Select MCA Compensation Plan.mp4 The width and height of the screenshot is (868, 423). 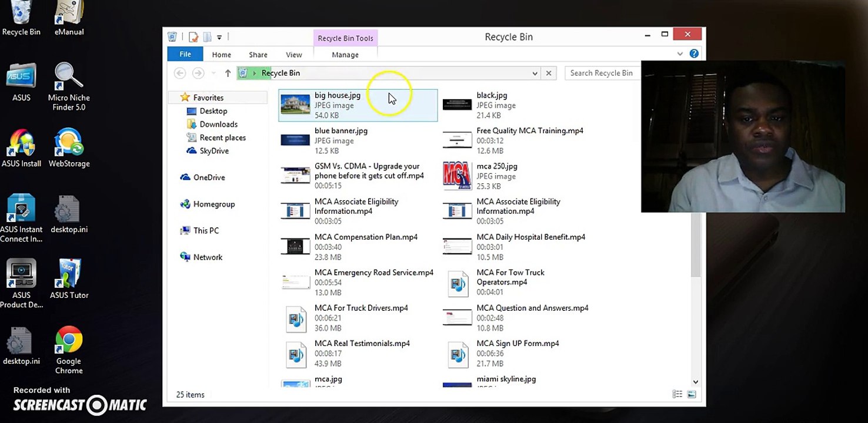pos(358,247)
